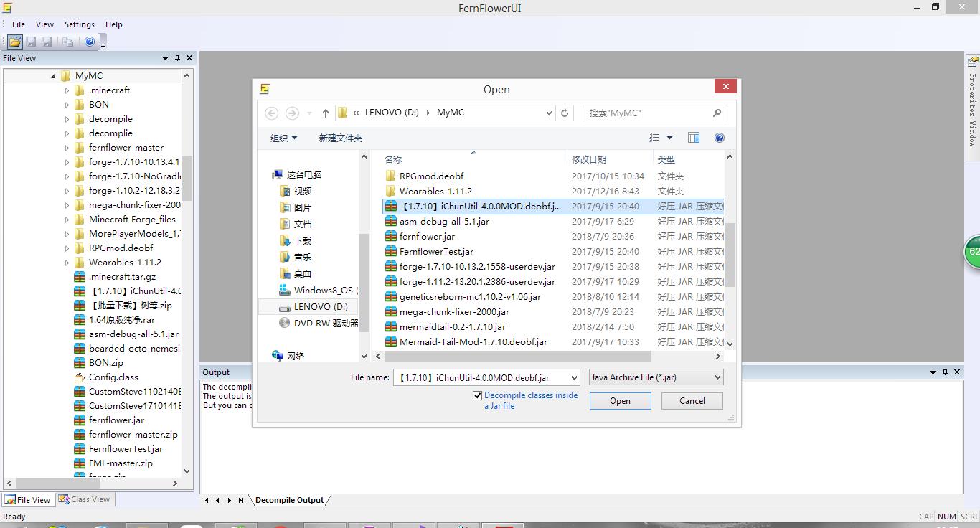Open the 组织 dropdown menu
Viewport: 980px width, 528px height.
(x=283, y=138)
